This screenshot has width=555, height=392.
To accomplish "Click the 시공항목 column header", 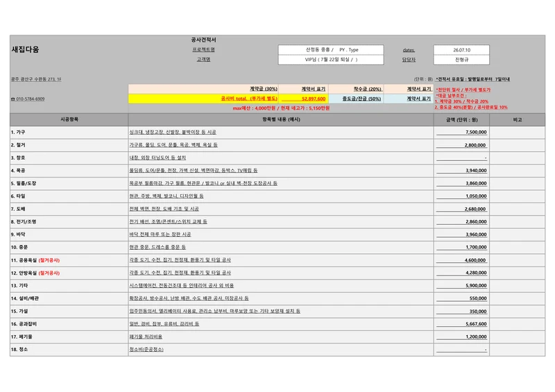I will pyautogui.click(x=69, y=120).
